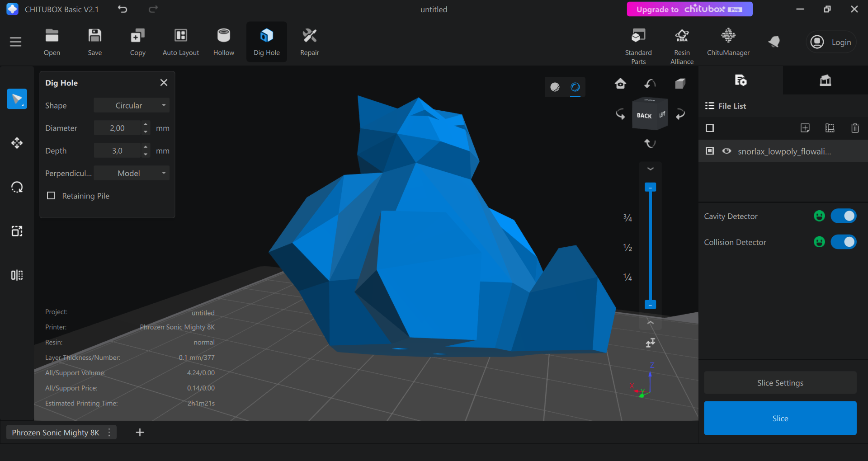
Task: Select the Scale tool in left sidebar
Action: point(17,231)
